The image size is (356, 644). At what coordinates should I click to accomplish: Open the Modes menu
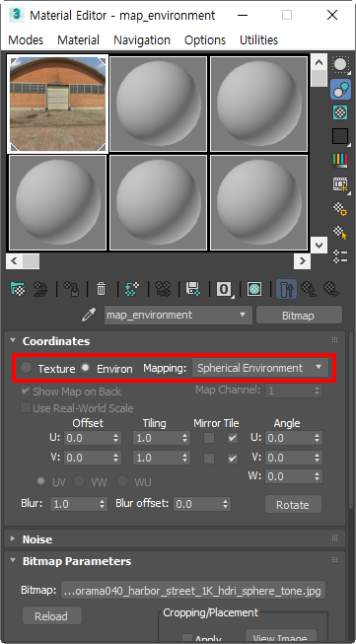[x=26, y=39]
